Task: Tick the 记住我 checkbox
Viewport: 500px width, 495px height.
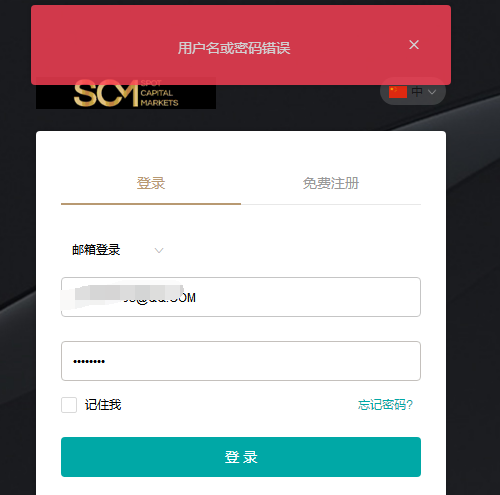Action: (69, 405)
